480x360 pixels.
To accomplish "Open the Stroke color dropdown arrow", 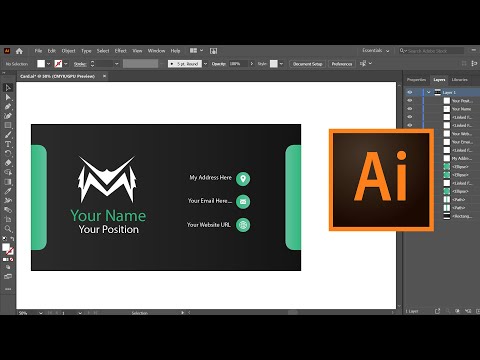I will point(66,64).
